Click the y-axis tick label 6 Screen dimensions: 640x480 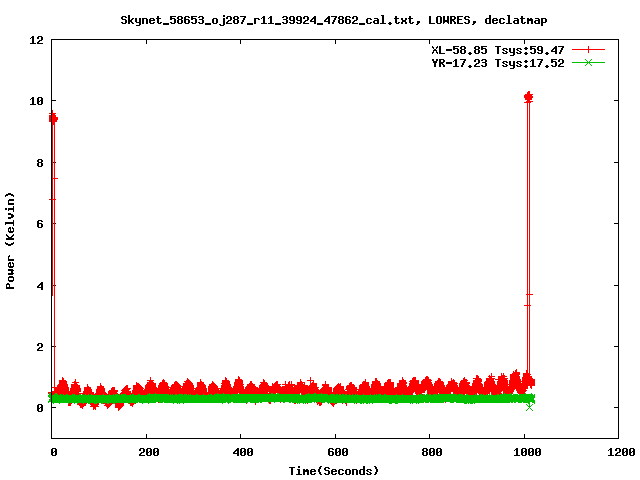tap(40, 224)
